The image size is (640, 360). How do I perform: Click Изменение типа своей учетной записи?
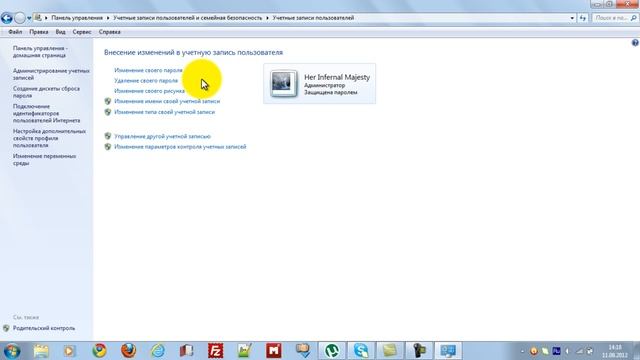pos(164,112)
